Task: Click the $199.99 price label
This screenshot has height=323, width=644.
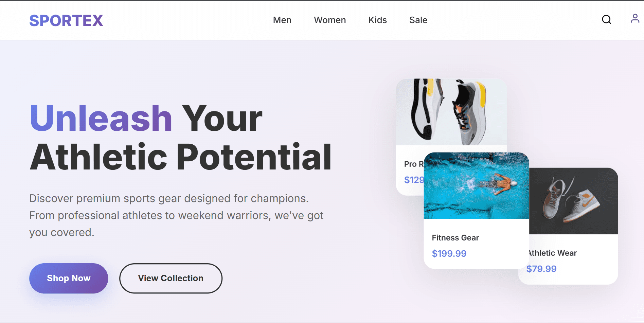Action: pyautogui.click(x=449, y=253)
